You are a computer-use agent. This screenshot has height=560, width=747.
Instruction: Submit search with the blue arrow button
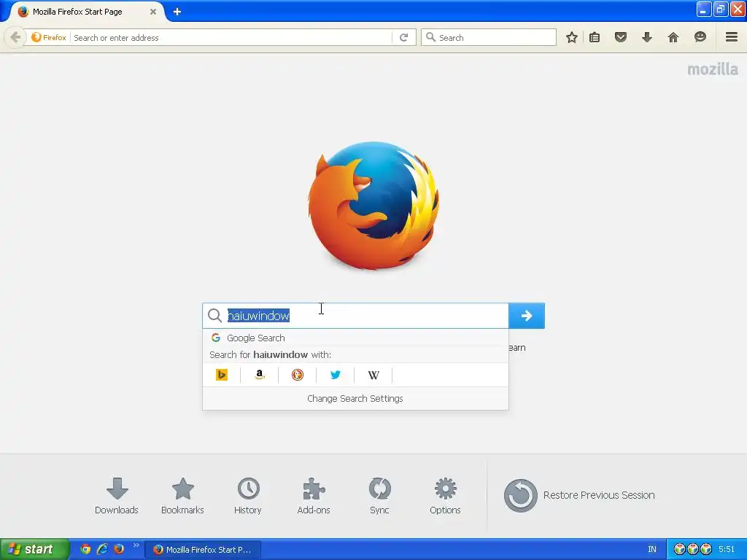click(527, 316)
